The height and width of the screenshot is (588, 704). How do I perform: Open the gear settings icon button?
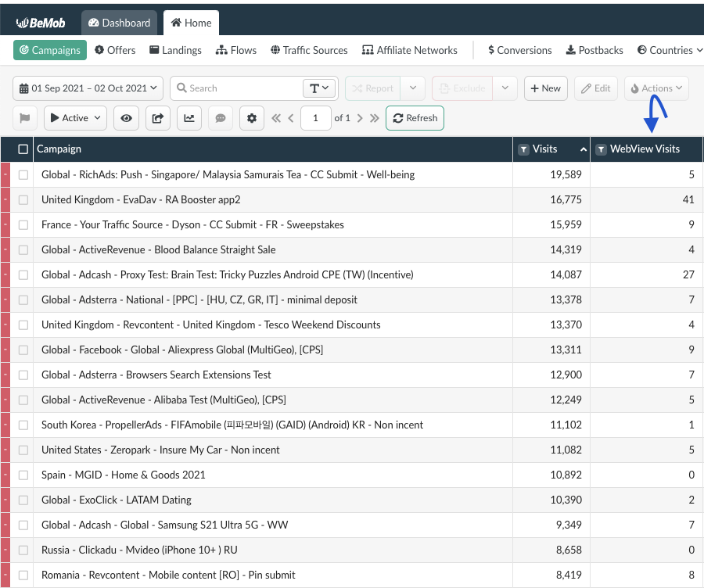coord(252,118)
